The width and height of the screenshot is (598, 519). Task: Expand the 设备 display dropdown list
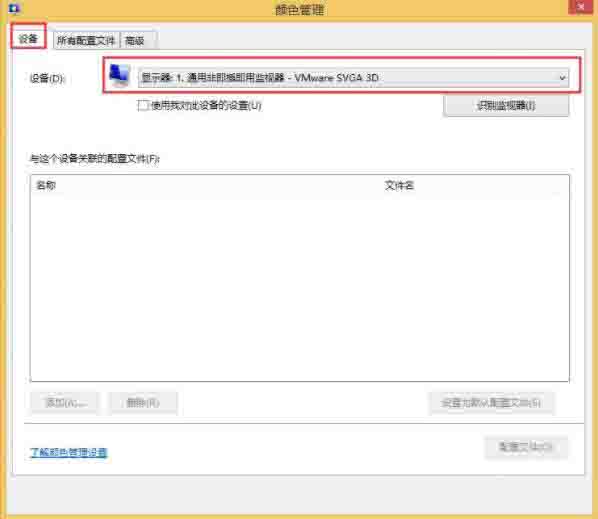tap(353, 78)
